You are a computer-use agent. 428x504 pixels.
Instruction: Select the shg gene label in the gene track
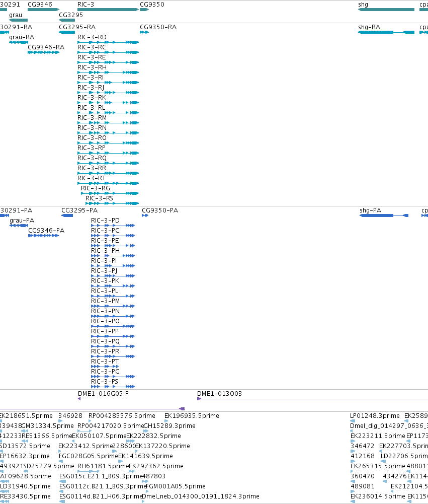[363, 5]
